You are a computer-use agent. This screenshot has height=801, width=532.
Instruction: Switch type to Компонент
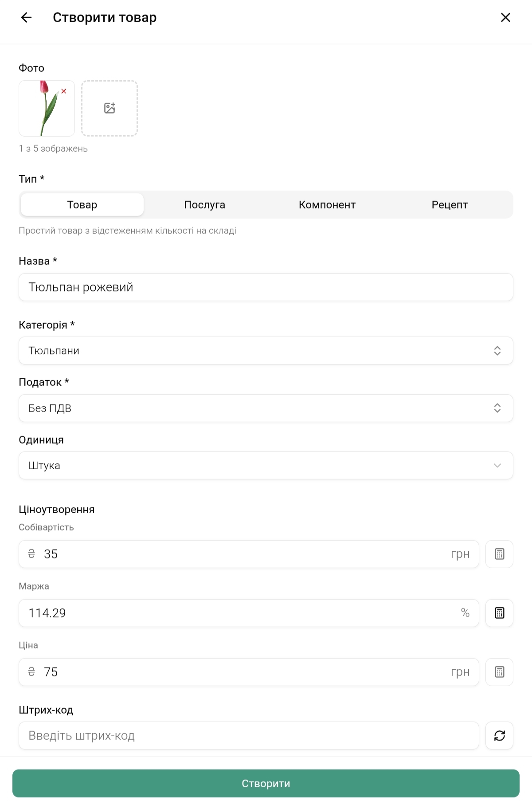[x=327, y=204]
